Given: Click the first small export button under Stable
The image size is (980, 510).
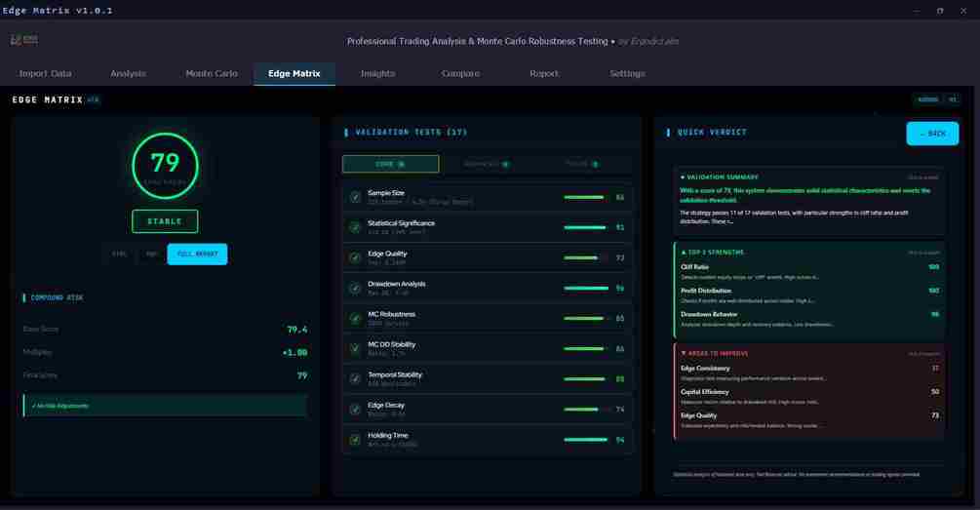Looking at the screenshot, I should (x=119, y=255).
